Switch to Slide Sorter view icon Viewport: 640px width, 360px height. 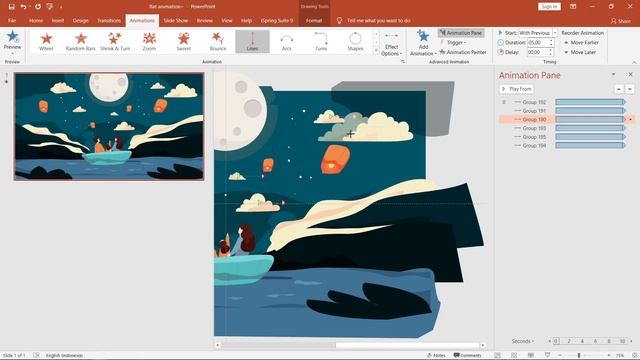click(514, 355)
